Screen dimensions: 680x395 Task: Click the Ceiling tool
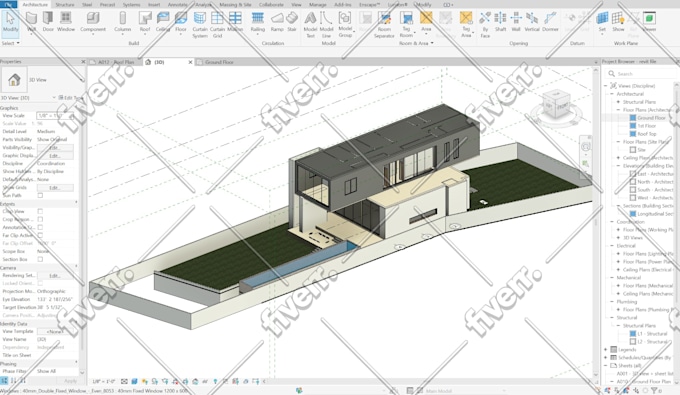point(163,22)
